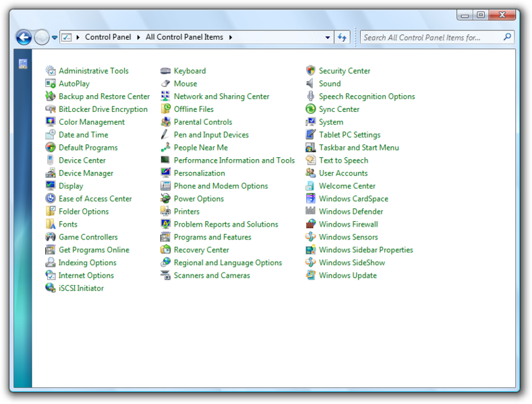Open the Device Manager link
The image size is (532, 404).
tap(86, 173)
